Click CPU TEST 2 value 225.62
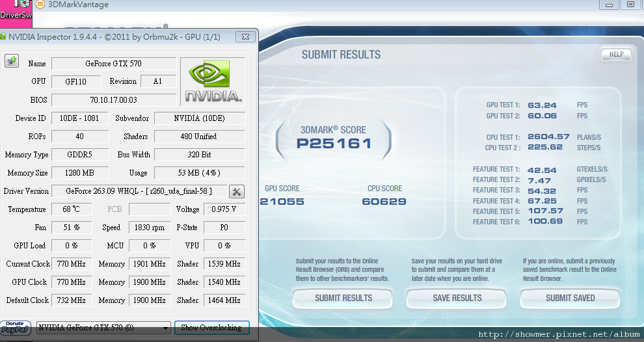Viewport: 644px width, 342px height. 545,147
